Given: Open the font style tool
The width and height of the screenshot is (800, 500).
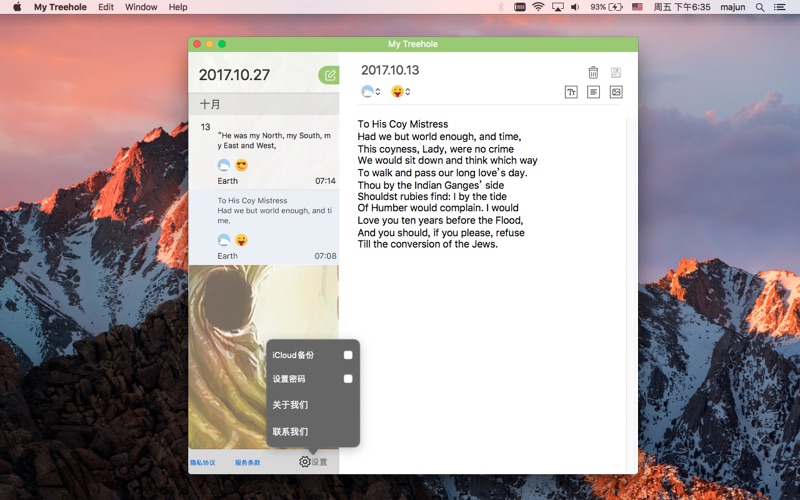Looking at the screenshot, I should [x=571, y=92].
